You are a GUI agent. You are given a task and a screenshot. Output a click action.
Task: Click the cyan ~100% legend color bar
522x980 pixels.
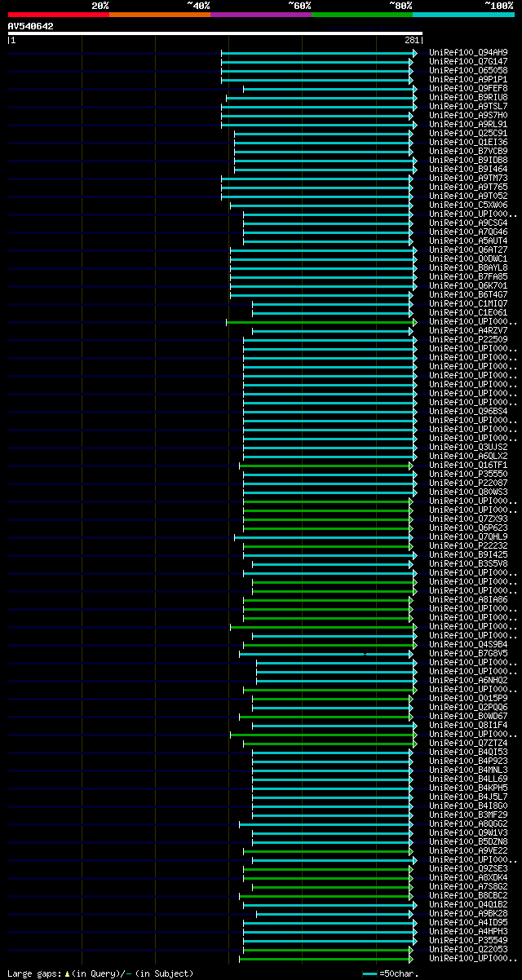click(463, 15)
